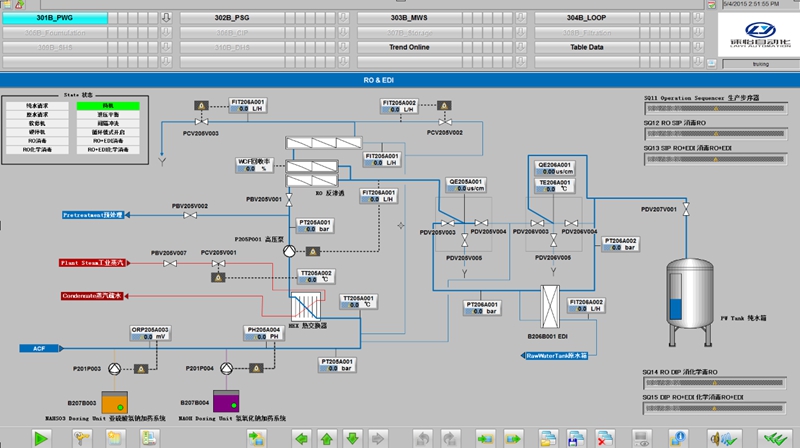Click the PBV205V002 valve on pretreatment line

(189, 214)
